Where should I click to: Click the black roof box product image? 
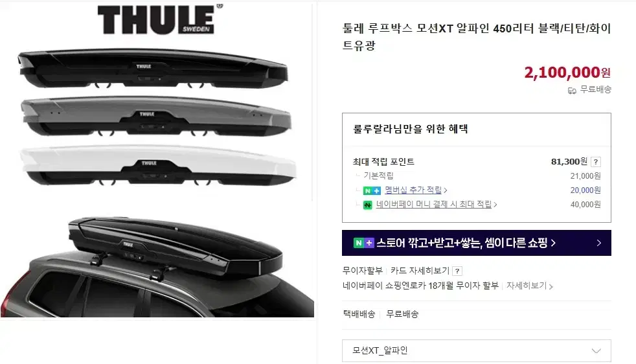(x=153, y=69)
